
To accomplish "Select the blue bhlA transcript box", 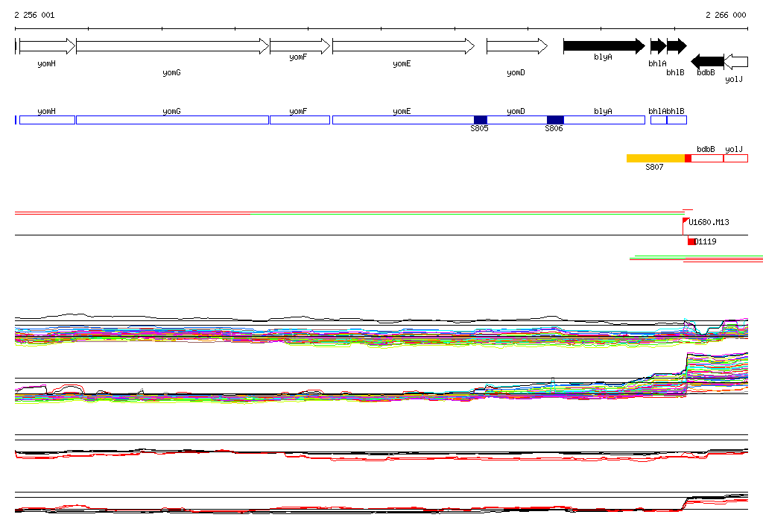I will (659, 120).
